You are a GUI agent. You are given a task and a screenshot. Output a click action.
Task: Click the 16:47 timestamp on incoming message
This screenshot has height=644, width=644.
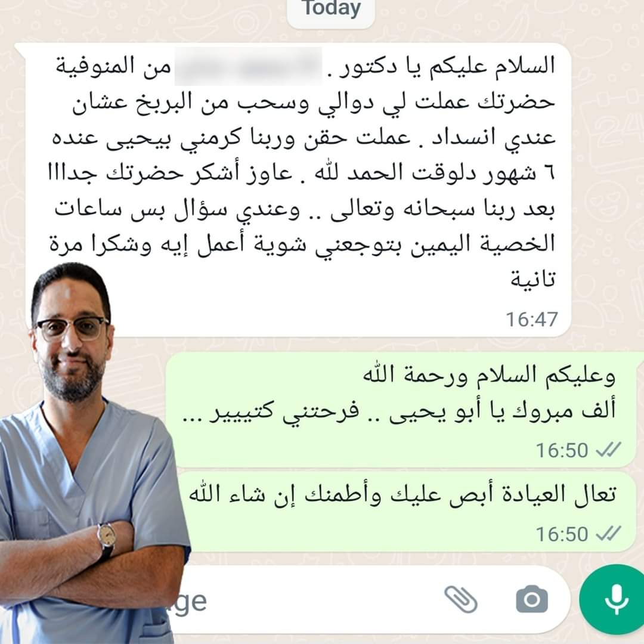point(531,319)
